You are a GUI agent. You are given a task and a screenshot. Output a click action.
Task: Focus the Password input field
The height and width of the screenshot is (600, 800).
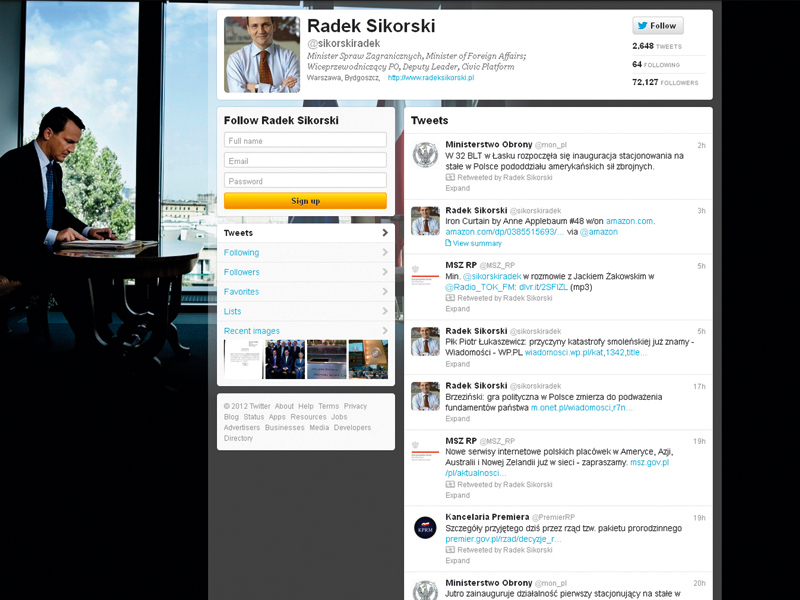[x=305, y=181]
